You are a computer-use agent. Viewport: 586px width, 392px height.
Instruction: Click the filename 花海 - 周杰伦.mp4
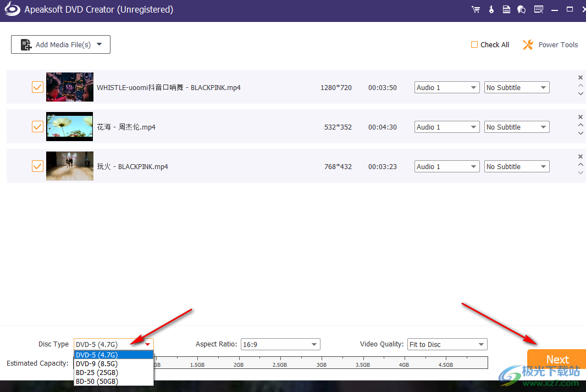tap(126, 127)
